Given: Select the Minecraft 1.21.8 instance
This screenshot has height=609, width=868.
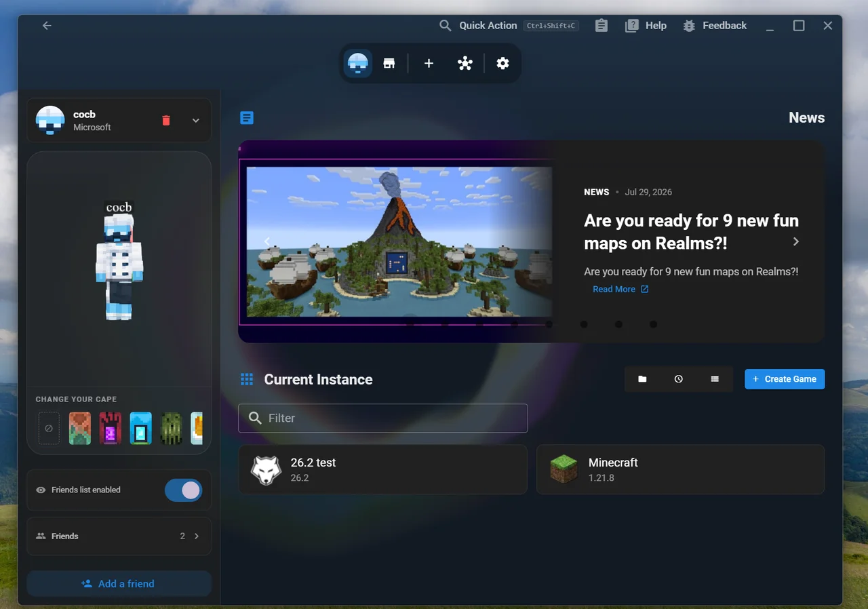Looking at the screenshot, I should pos(681,469).
